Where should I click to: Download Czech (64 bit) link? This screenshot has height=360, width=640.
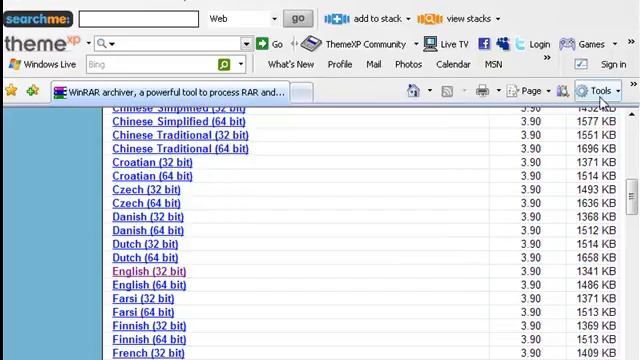click(147, 203)
